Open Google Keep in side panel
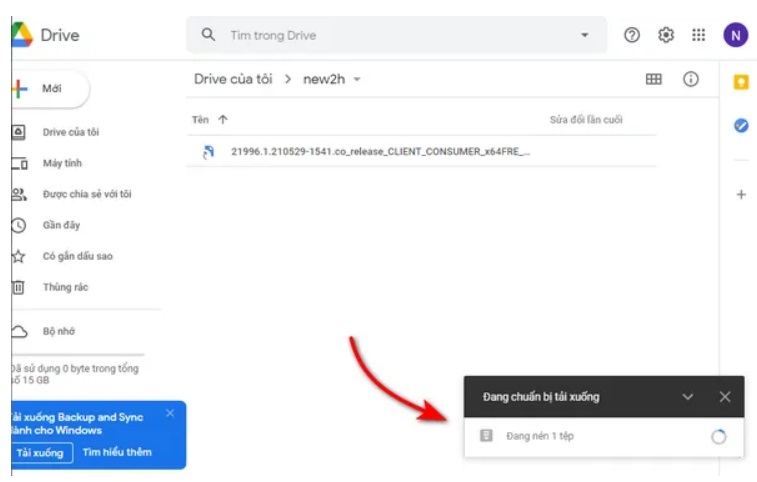 [x=741, y=82]
